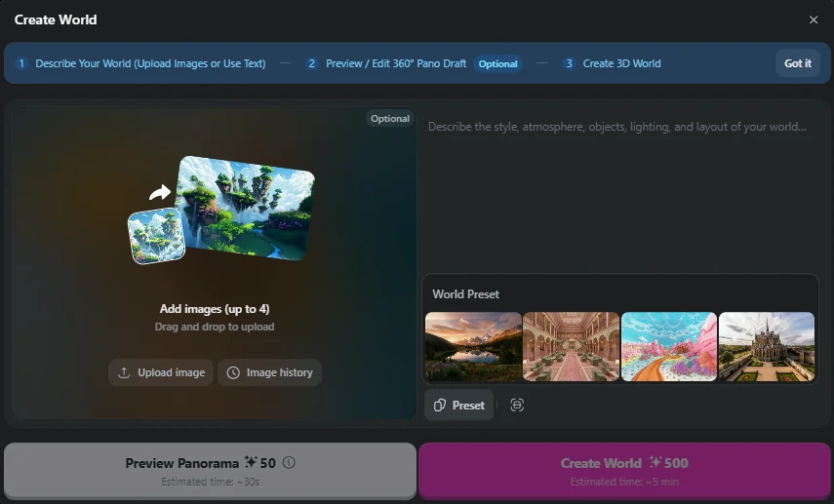Viewport: 834px width, 504px height.
Task: Click the Optional label on the upload panel
Action: click(x=390, y=119)
